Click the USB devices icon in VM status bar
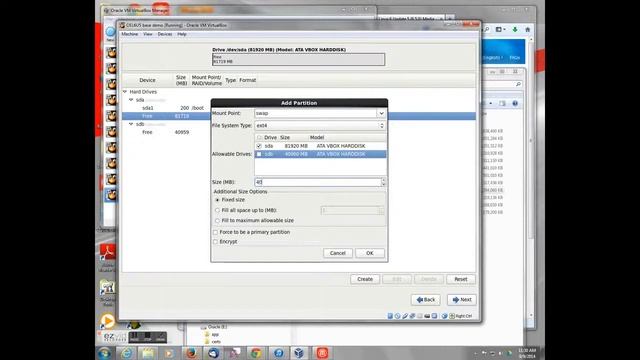Image resolution: width=640 pixels, height=360 pixels. [x=405, y=316]
